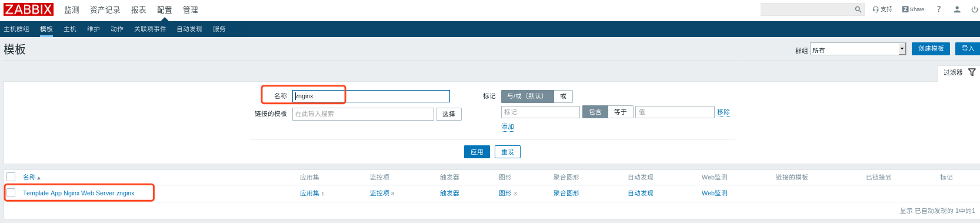This screenshot has height=223, width=980.
Task: Open the 图形 link in the row
Action: (505, 193)
